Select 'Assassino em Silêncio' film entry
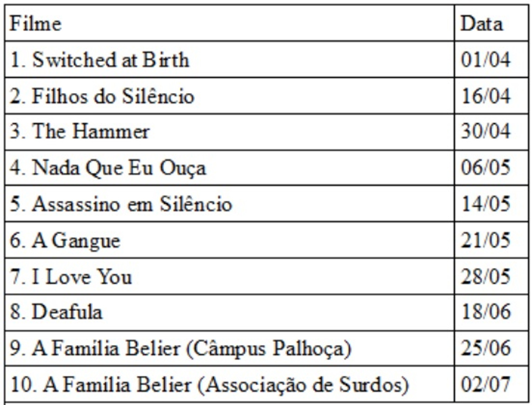 point(121,205)
